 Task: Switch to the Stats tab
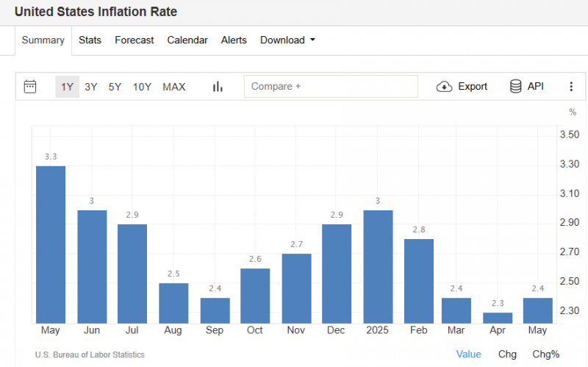(90, 40)
